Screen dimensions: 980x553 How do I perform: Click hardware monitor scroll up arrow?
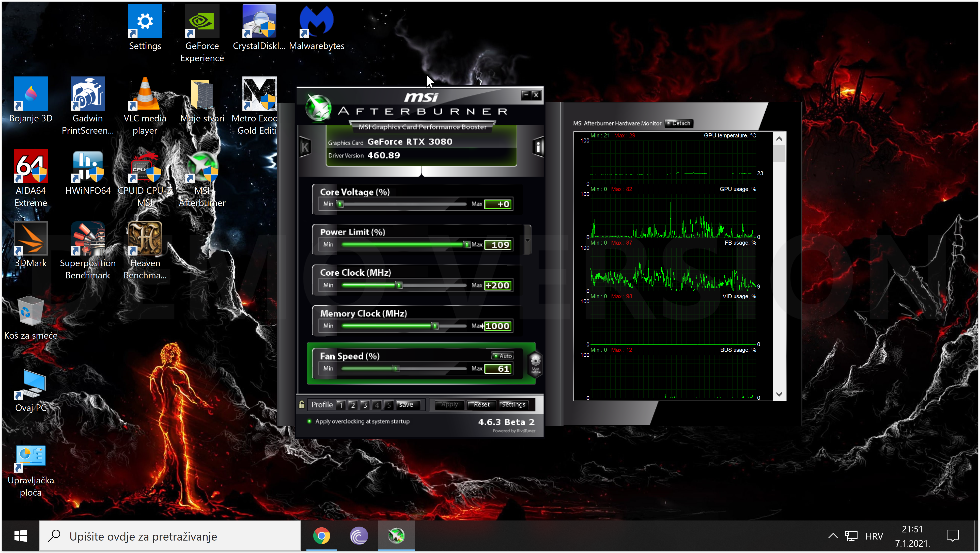(779, 139)
